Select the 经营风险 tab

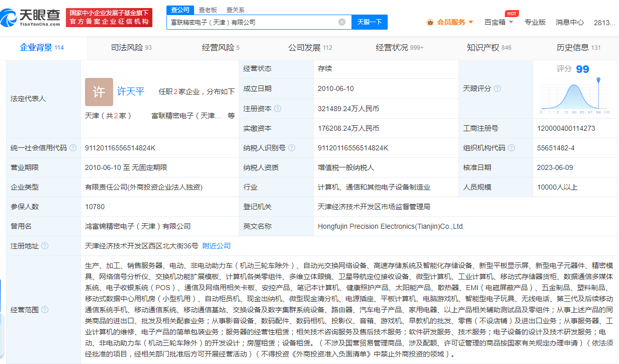click(x=220, y=48)
